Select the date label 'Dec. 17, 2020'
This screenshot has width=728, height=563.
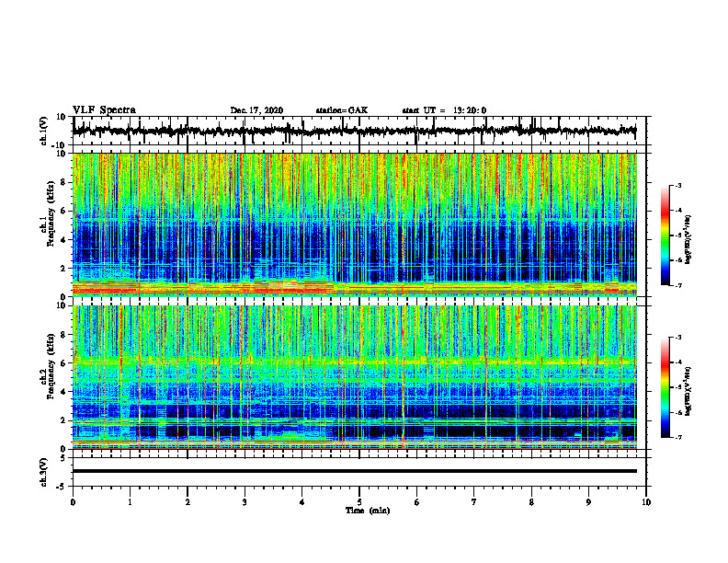tap(256, 110)
